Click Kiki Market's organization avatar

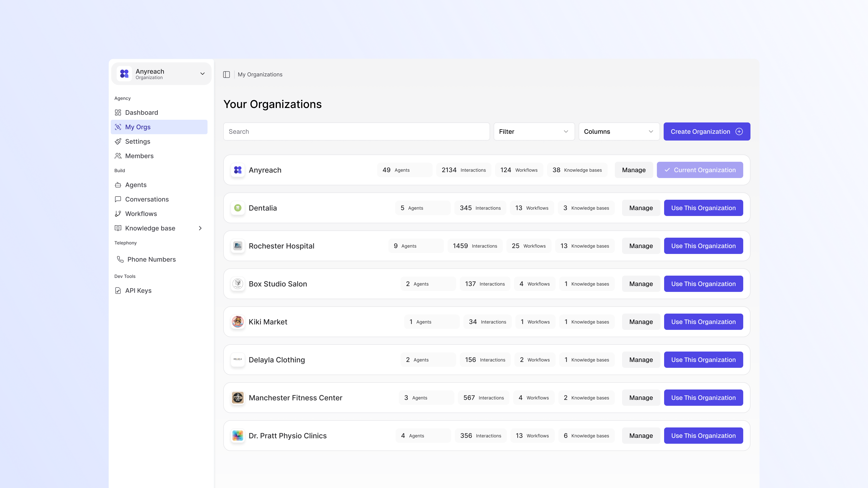238,322
